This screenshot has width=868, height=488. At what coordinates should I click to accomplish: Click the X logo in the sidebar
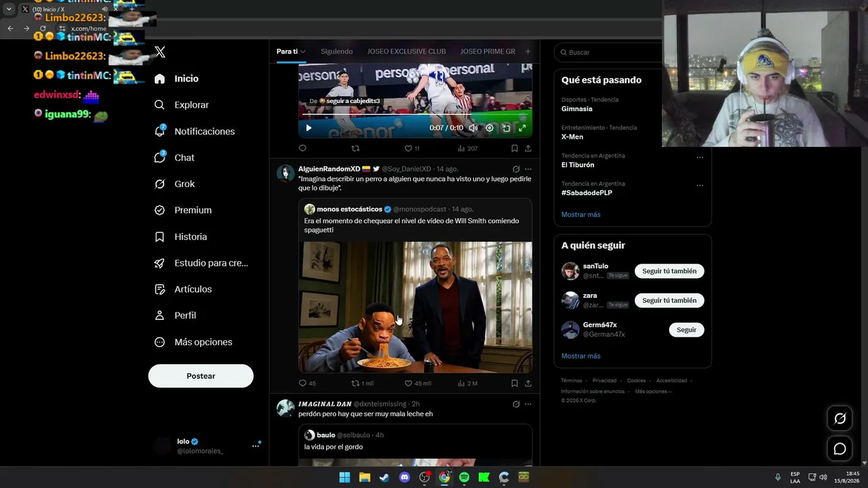pos(160,52)
